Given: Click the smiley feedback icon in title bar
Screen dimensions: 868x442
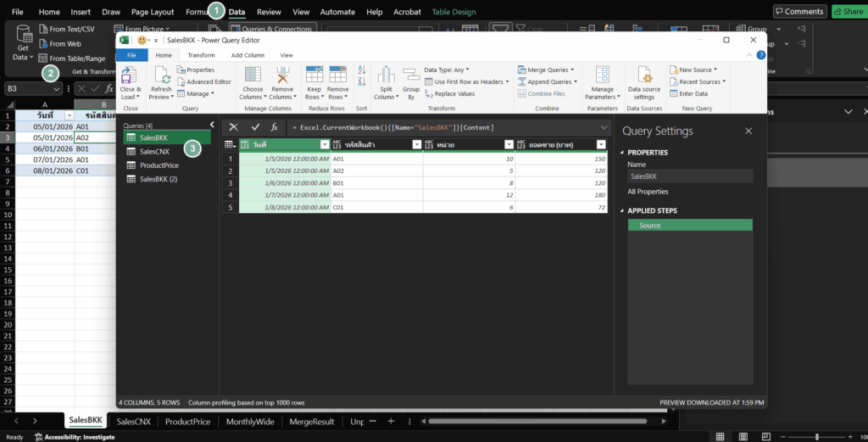Looking at the screenshot, I should (x=142, y=40).
